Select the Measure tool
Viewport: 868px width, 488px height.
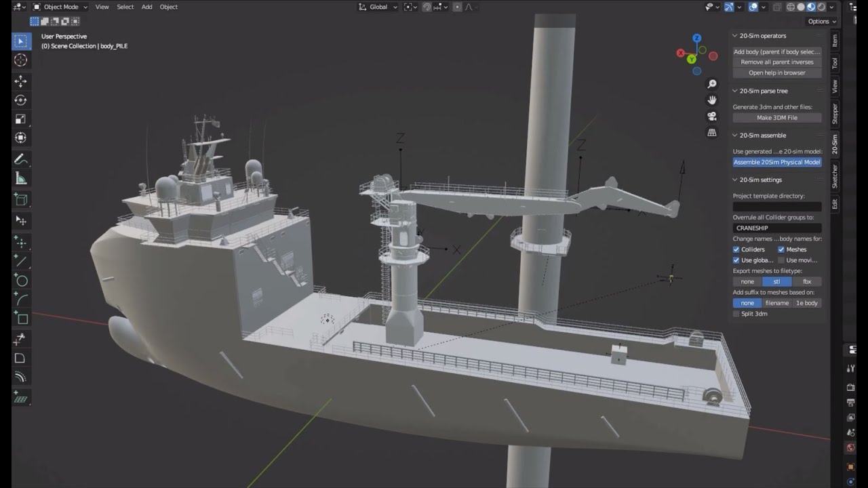pyautogui.click(x=21, y=179)
